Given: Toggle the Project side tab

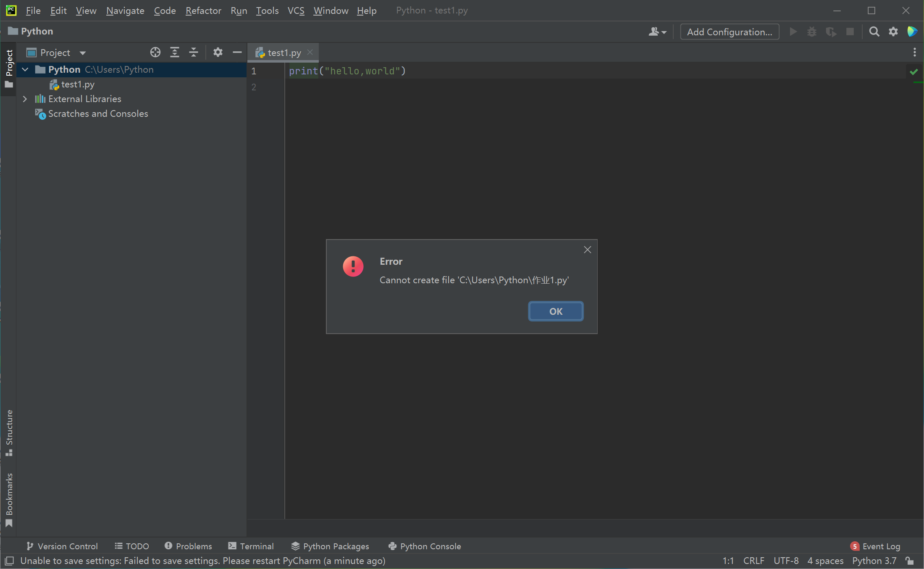Looking at the screenshot, I should (x=9, y=69).
